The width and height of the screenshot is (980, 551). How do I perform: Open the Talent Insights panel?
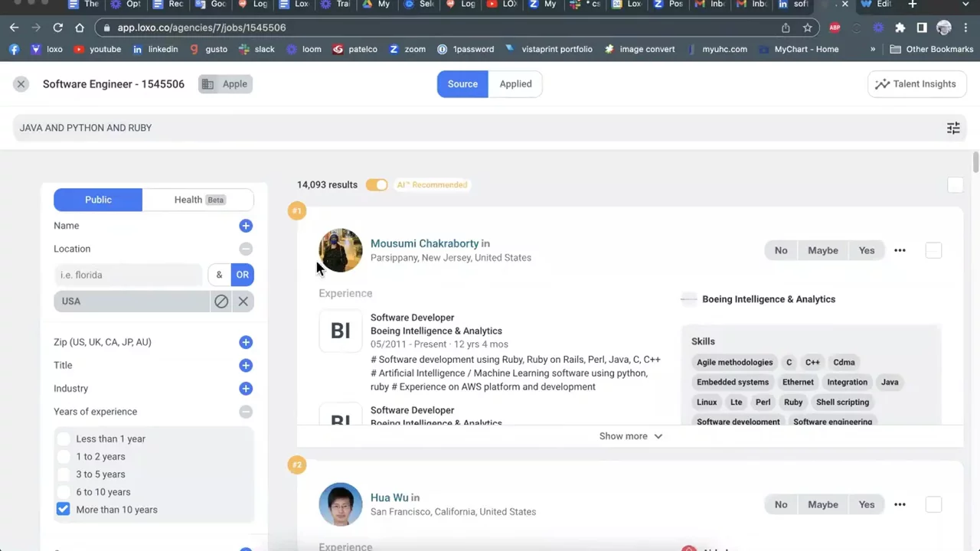point(916,84)
